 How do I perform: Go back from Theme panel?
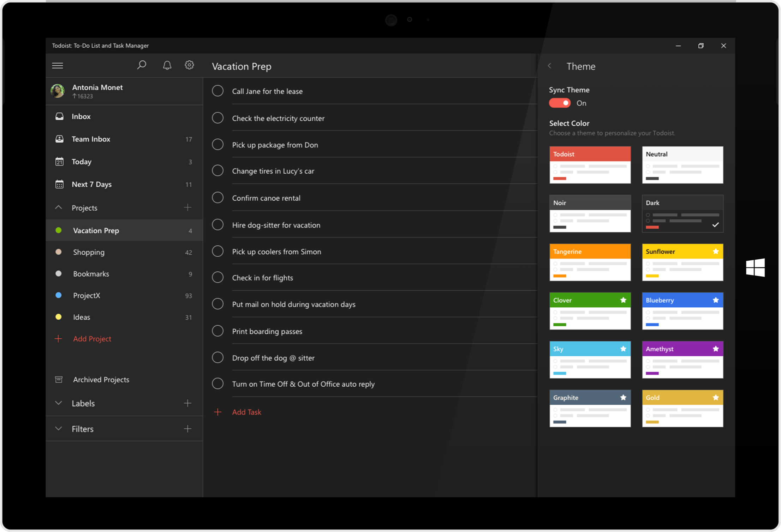coord(550,66)
